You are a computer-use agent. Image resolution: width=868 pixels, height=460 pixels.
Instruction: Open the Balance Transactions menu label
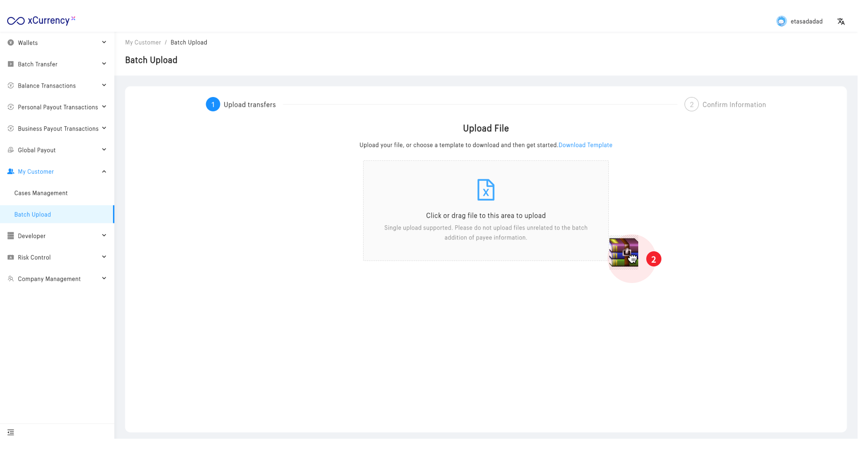(47, 86)
